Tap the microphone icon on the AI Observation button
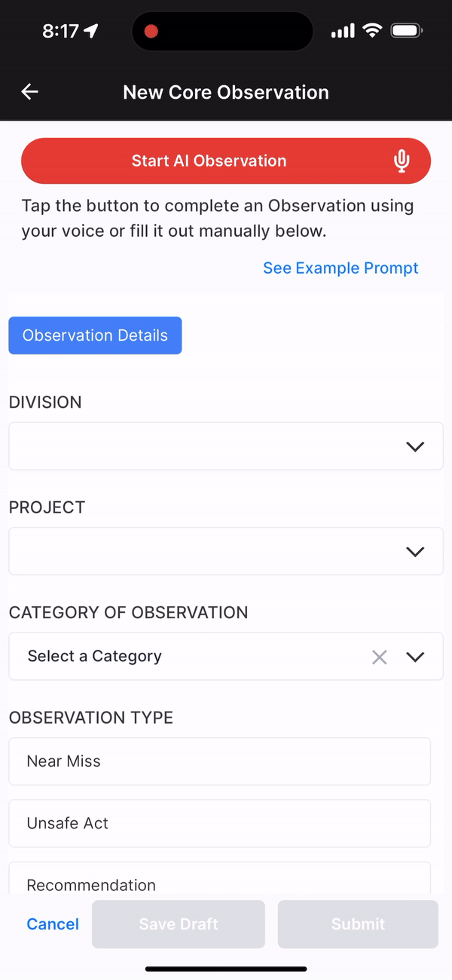The width and height of the screenshot is (452, 980). click(x=402, y=161)
